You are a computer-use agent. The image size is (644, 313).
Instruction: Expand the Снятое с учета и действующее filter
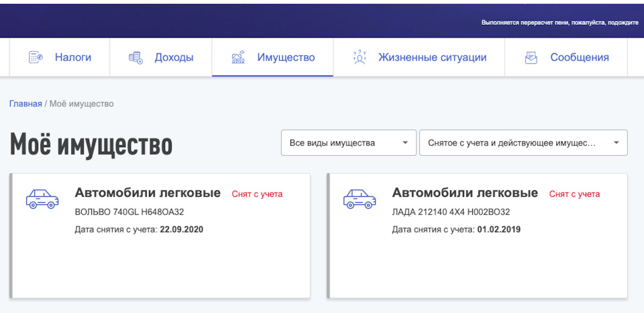(523, 143)
